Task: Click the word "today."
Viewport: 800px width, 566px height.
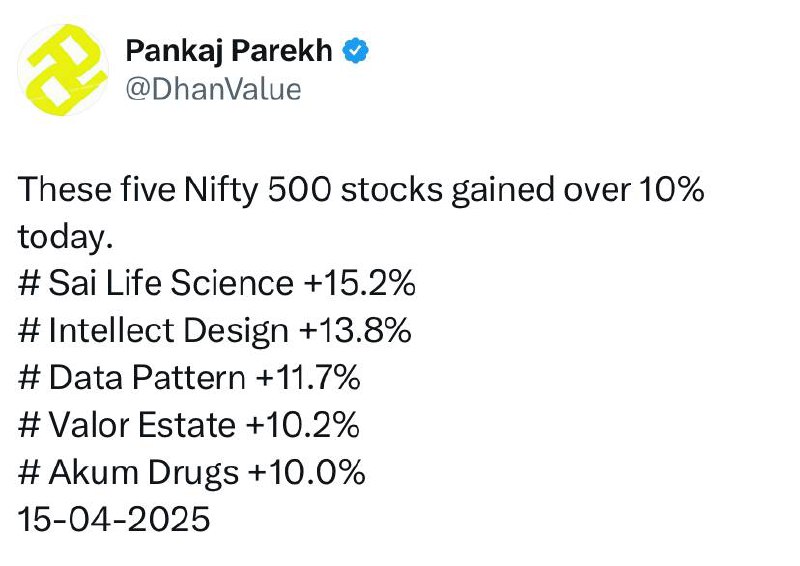Action: click(x=65, y=236)
